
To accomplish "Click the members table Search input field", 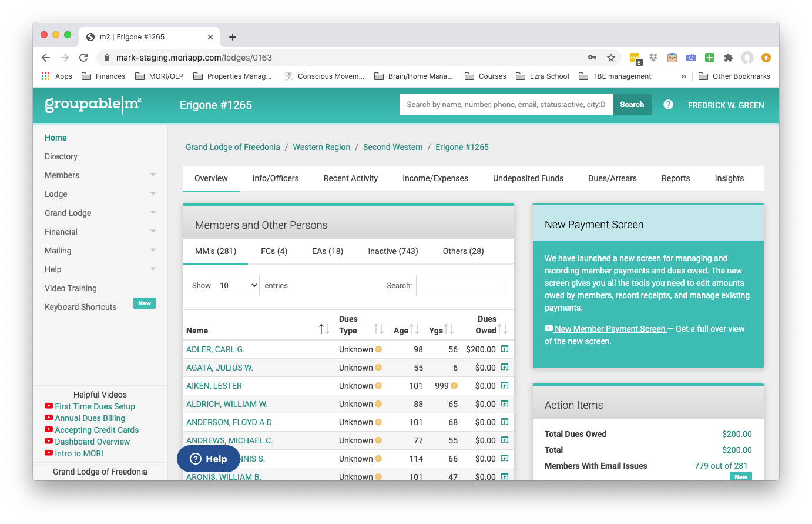I will (461, 285).
